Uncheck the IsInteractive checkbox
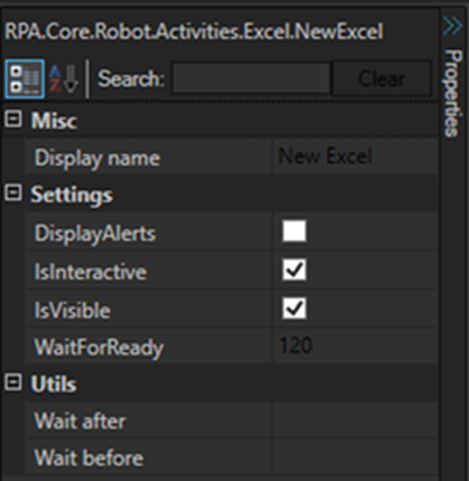This screenshot has width=469, height=481. 294,269
